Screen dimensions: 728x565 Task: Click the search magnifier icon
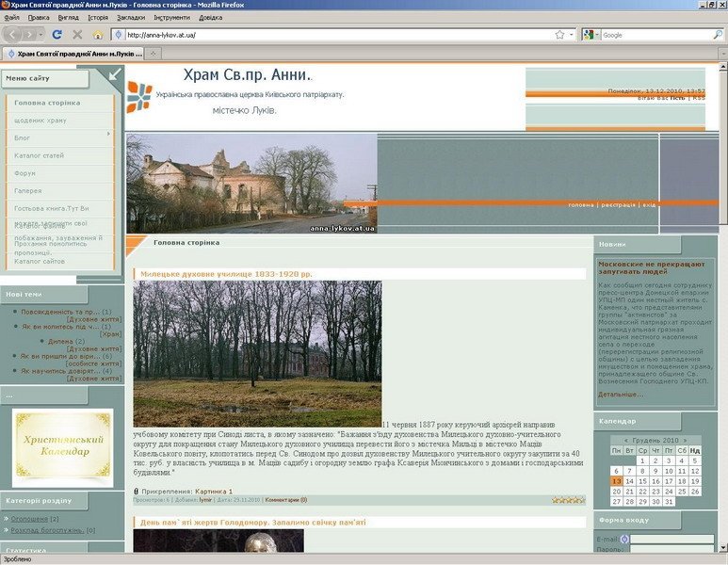(x=718, y=35)
